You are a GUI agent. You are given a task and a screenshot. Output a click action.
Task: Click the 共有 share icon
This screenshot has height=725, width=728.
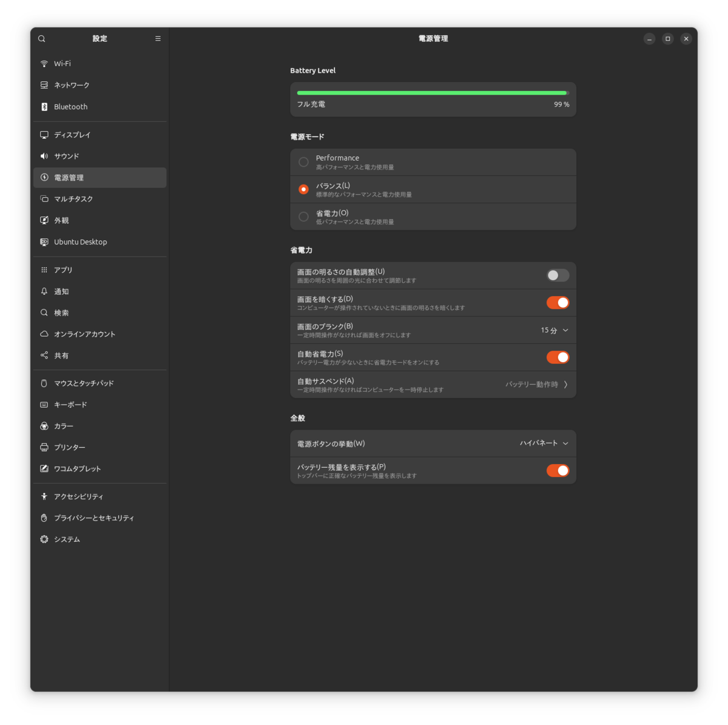coord(44,356)
